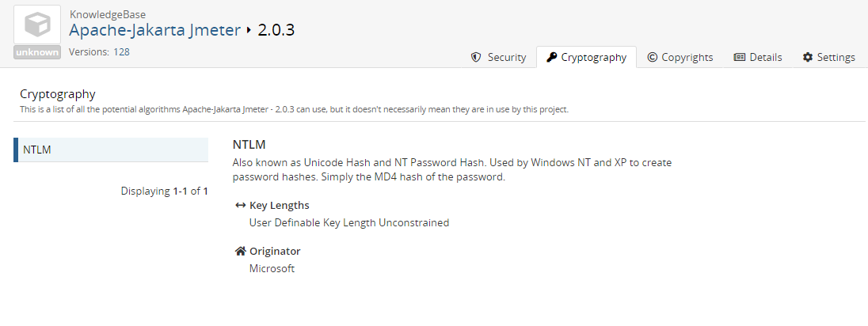Click the Key Lengths double-arrow icon
Image resolution: width=868 pixels, height=326 pixels.
tap(241, 206)
